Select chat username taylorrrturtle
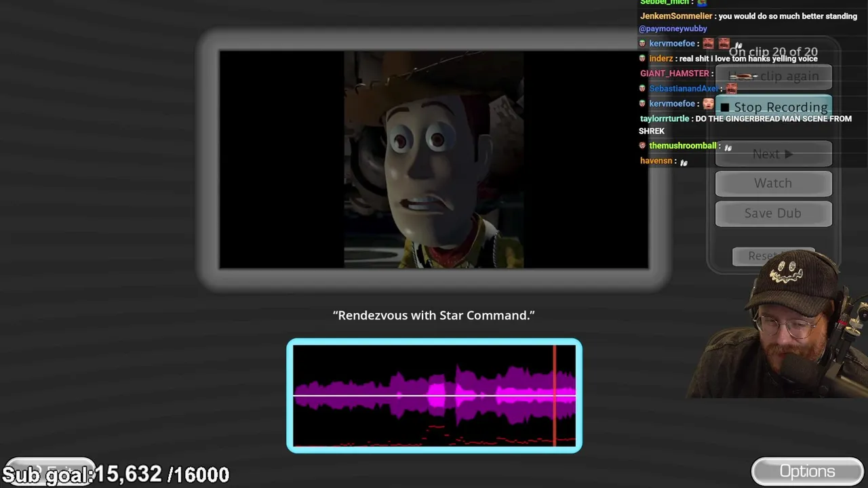The height and width of the screenshot is (488, 868). pos(665,119)
